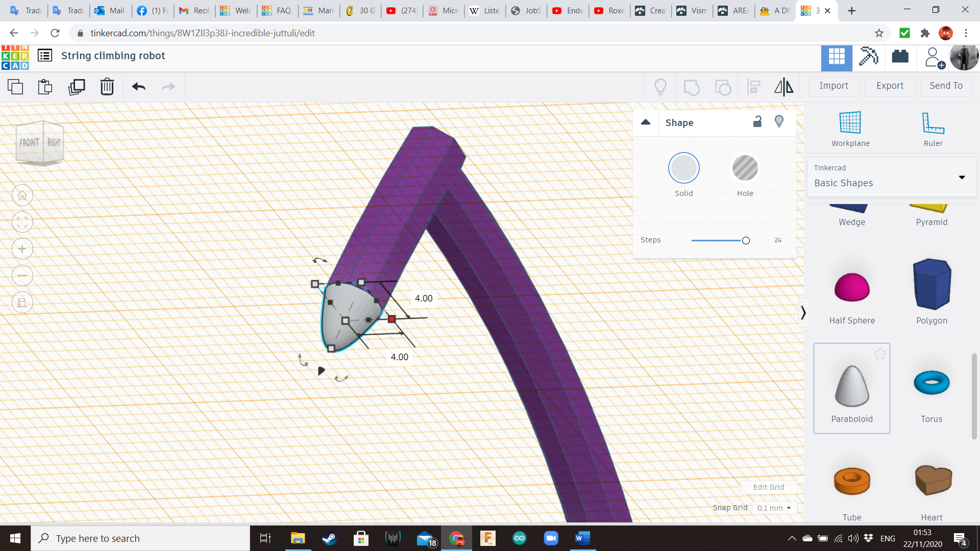The image size is (980, 551).
Task: Click the Duplicate and repeat icon
Action: tap(77, 87)
